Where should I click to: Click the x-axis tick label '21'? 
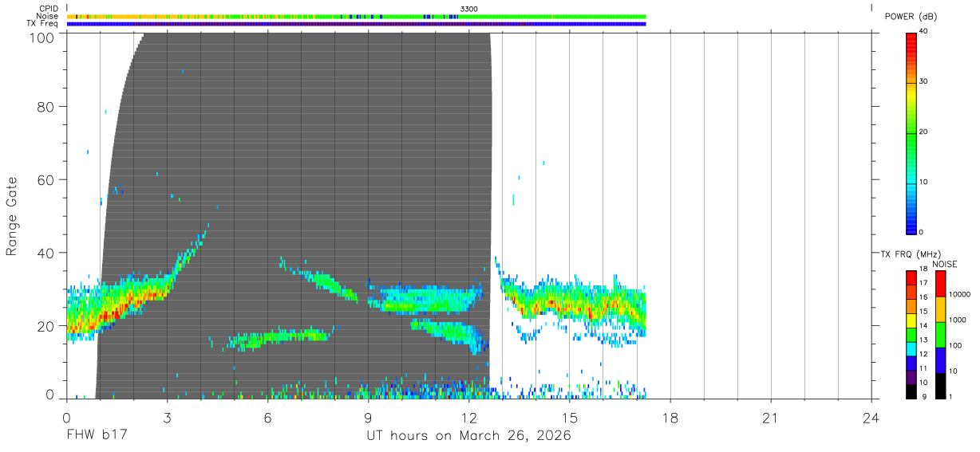pyautogui.click(x=771, y=418)
